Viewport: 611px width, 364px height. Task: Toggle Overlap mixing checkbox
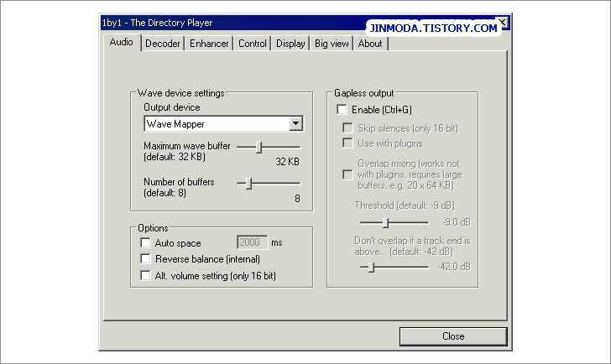(347, 174)
